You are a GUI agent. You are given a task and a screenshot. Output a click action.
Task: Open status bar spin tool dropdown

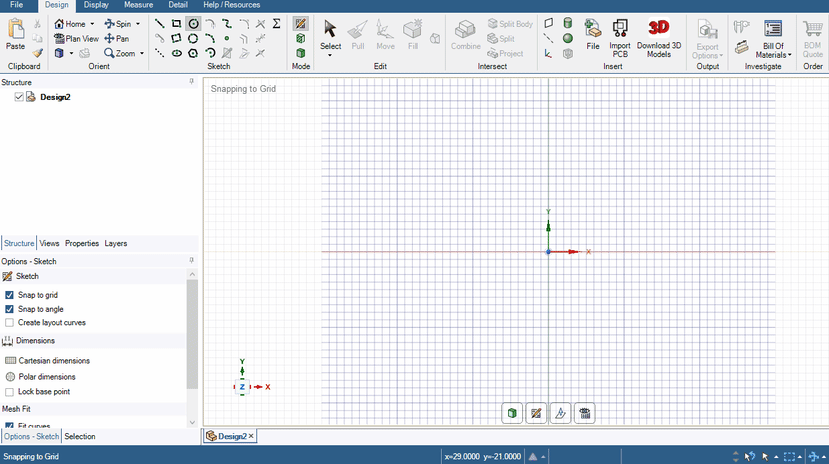tap(823, 457)
